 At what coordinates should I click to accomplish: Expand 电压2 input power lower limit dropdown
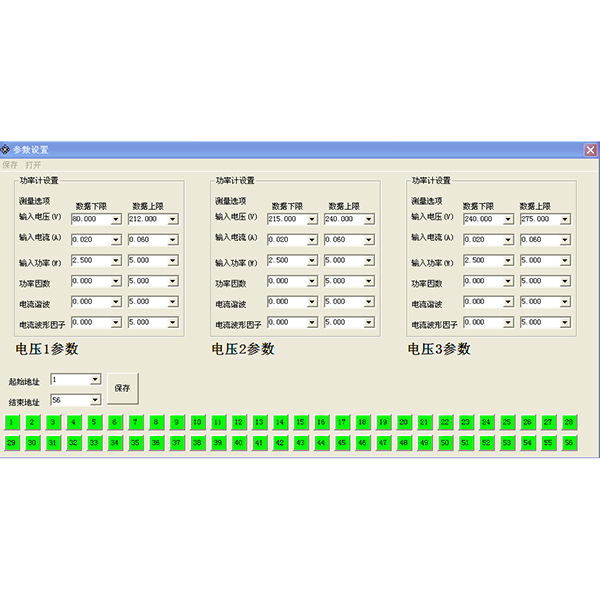click(x=312, y=261)
